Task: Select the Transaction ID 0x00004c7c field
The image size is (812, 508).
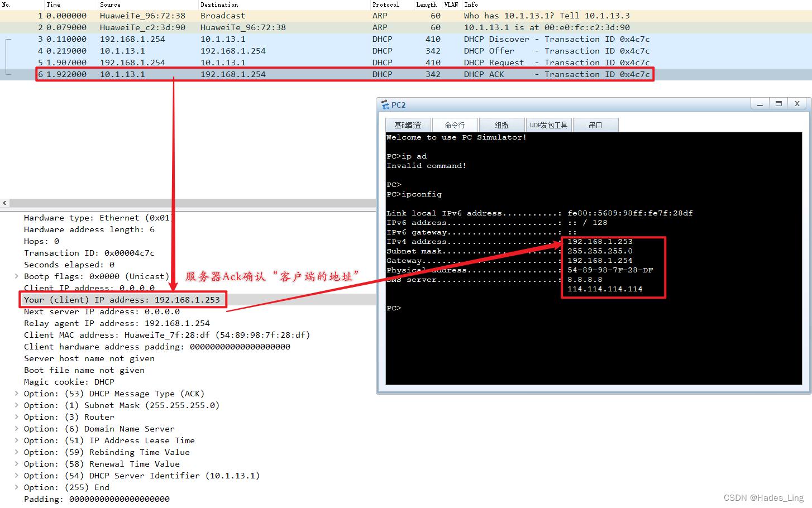Action: (x=89, y=253)
